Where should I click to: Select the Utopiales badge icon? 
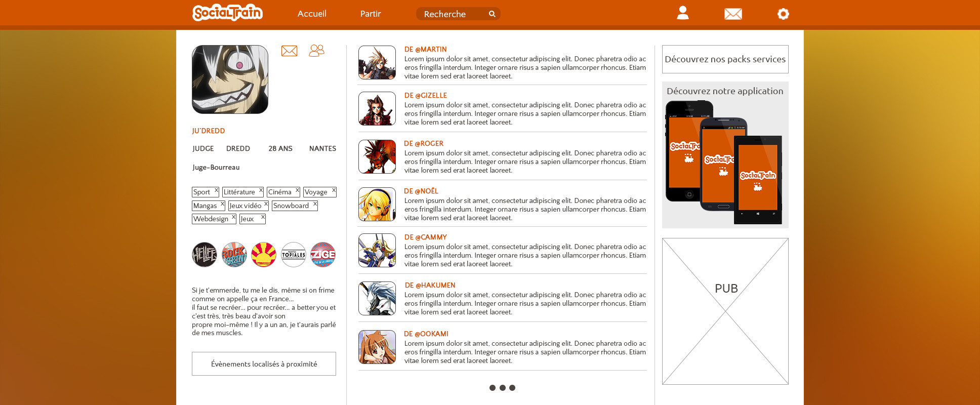(294, 255)
